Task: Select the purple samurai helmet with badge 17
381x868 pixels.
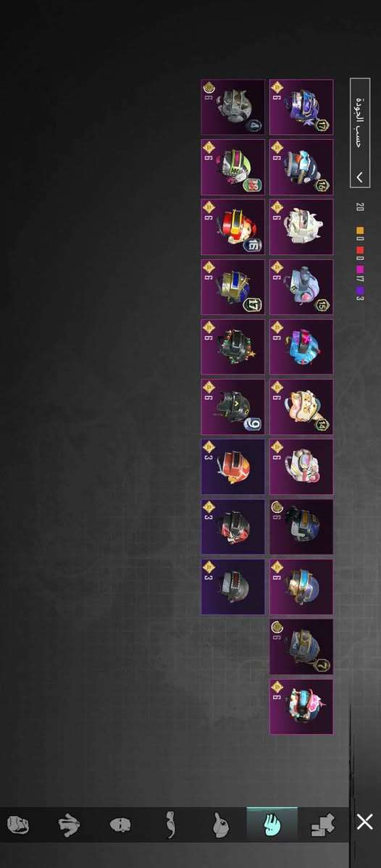Action: [301, 107]
